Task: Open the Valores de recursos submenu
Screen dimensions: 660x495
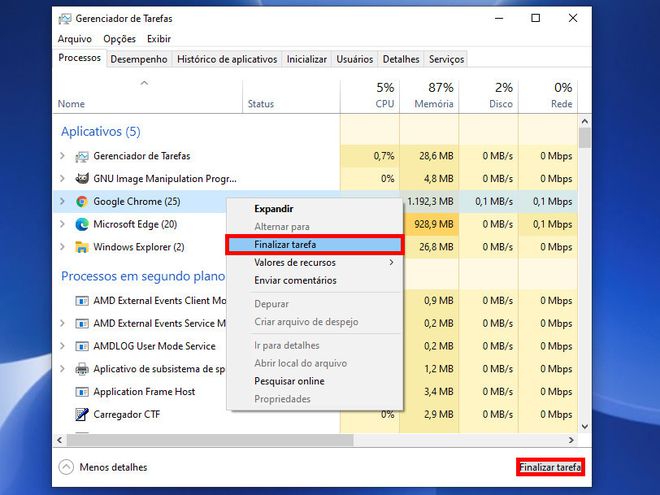Action: click(315, 263)
